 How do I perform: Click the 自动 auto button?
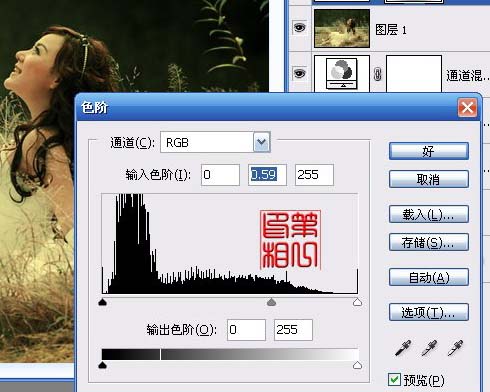pos(429,277)
